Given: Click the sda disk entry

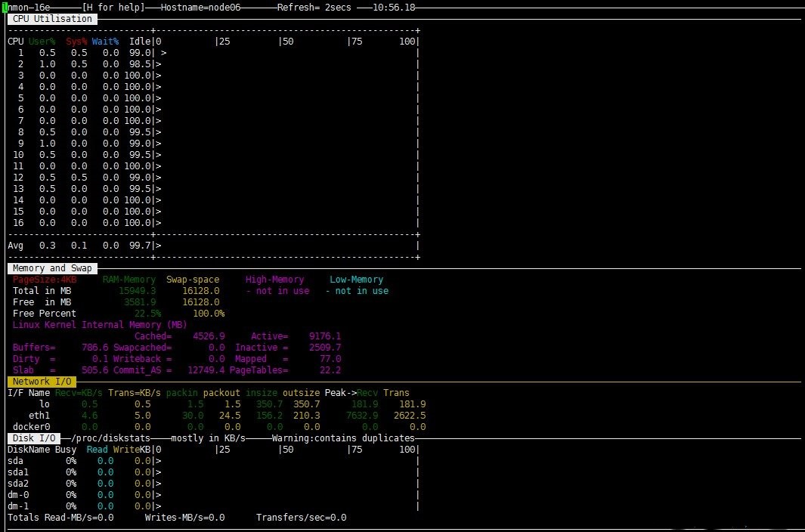Looking at the screenshot, I should (17, 461).
